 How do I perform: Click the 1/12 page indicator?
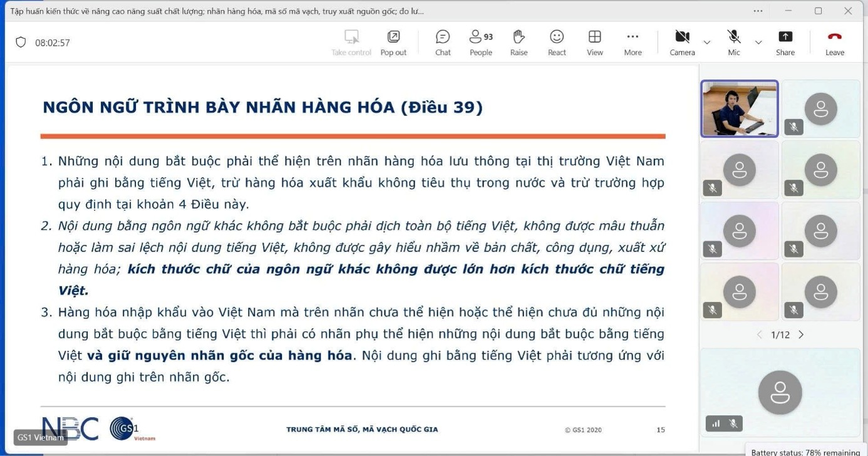click(x=780, y=334)
